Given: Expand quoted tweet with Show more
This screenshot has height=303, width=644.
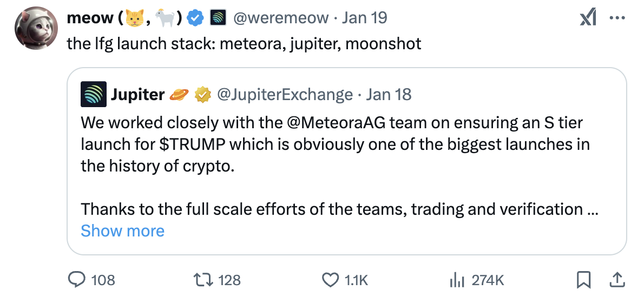Looking at the screenshot, I should [x=122, y=231].
